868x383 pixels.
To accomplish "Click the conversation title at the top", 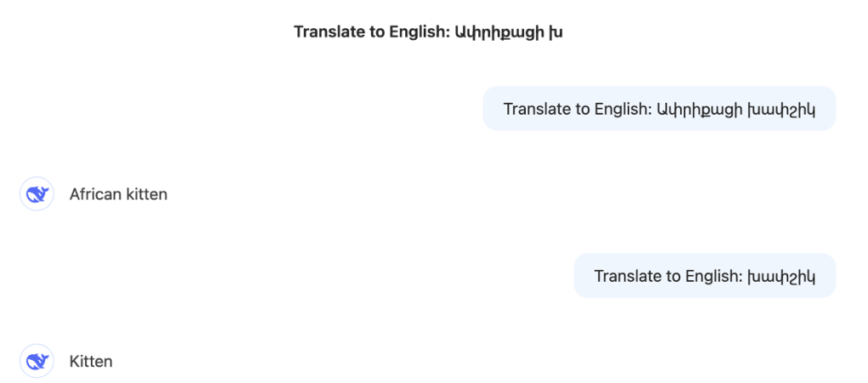I will 428,32.
